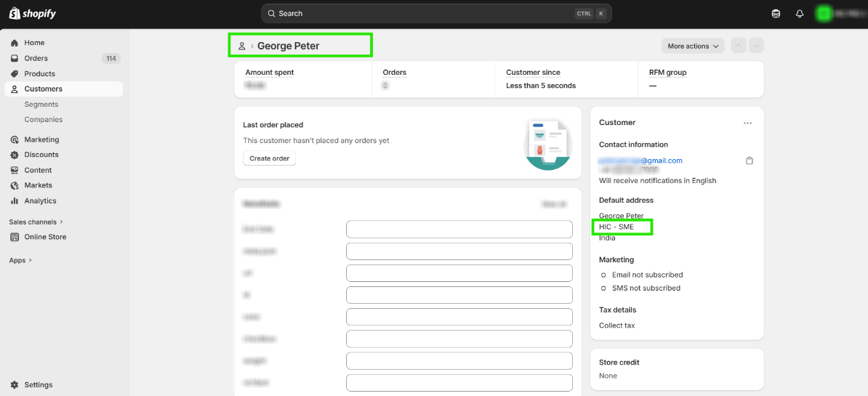Image resolution: width=868 pixels, height=396 pixels.
Task: Open the notifications bell
Action: (x=800, y=14)
